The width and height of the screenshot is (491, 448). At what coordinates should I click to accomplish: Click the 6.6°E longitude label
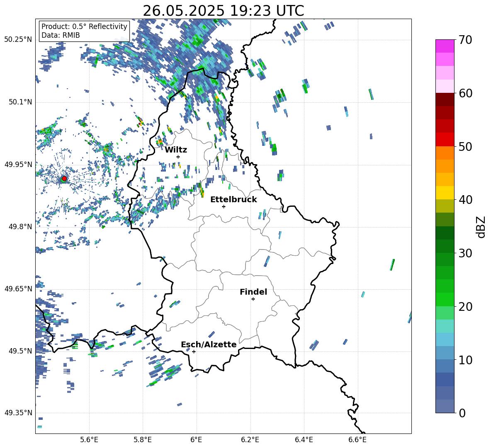click(357, 440)
